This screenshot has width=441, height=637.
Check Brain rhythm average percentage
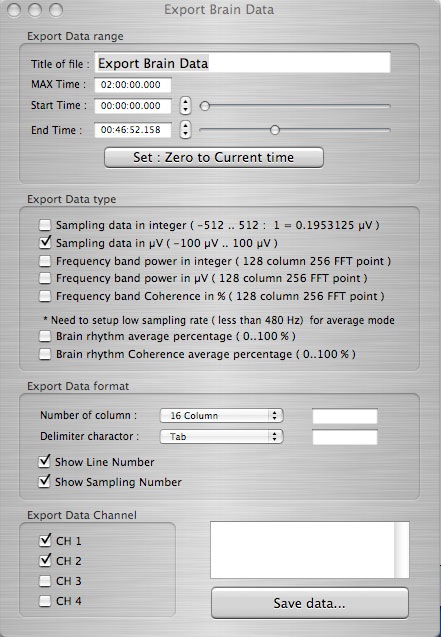point(45,336)
